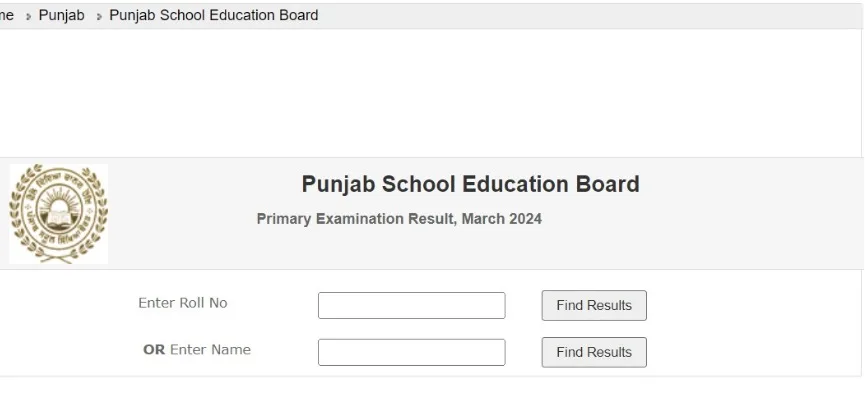The image size is (865, 417).
Task: Click the bold OR text
Action: tap(154, 350)
